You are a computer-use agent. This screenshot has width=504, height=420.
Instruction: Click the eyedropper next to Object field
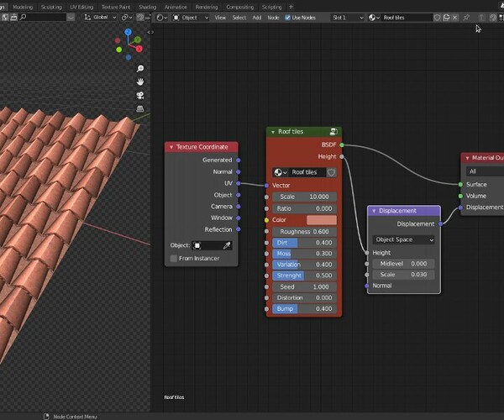pos(226,245)
